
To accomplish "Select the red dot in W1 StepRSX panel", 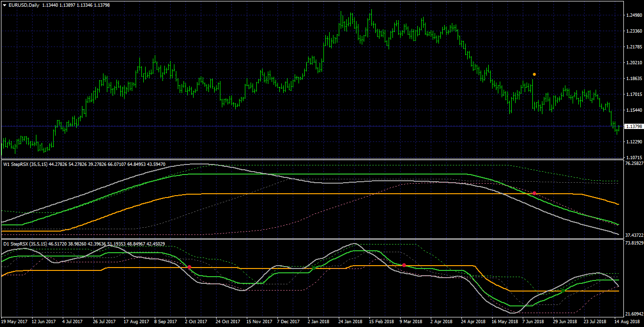I will click(534, 193).
